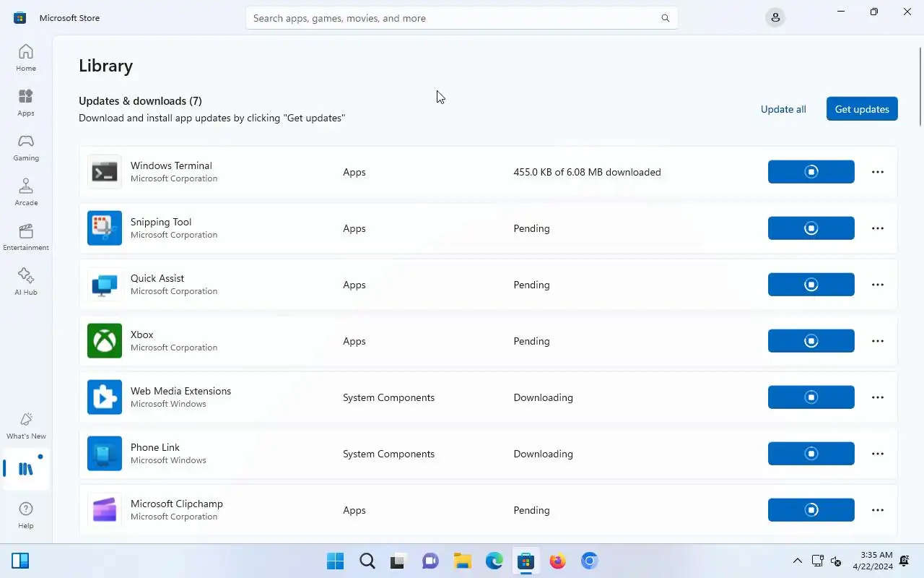The height and width of the screenshot is (578, 924).
Task: Open more options for Phone Link
Action: [878, 454]
